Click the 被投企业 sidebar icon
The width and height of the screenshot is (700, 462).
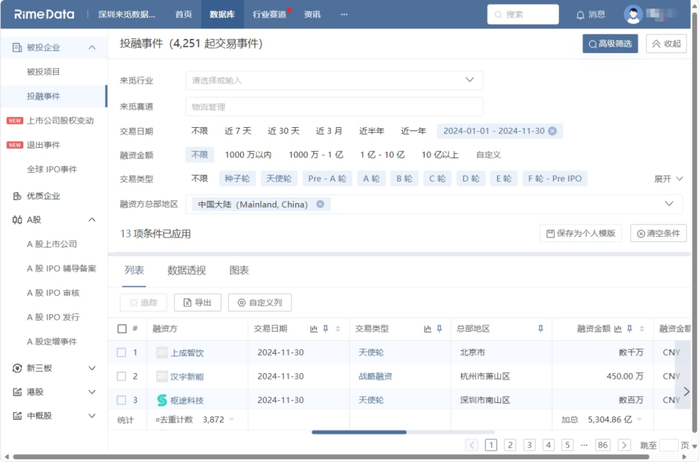(17, 47)
